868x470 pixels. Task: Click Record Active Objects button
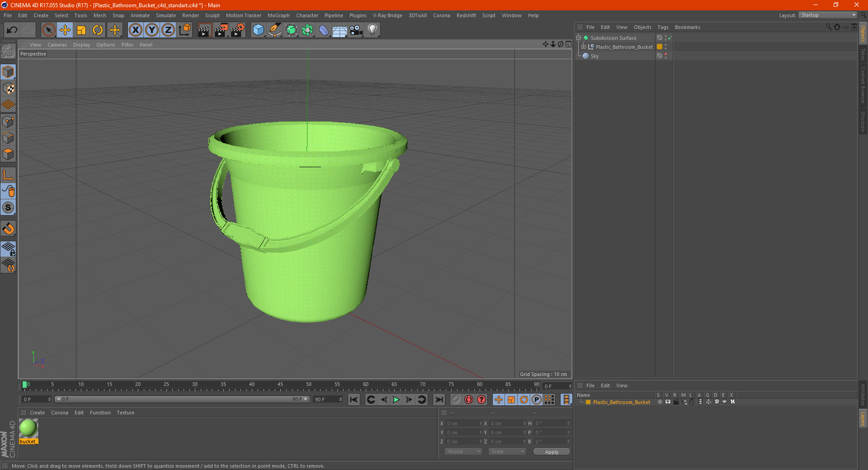[456, 399]
